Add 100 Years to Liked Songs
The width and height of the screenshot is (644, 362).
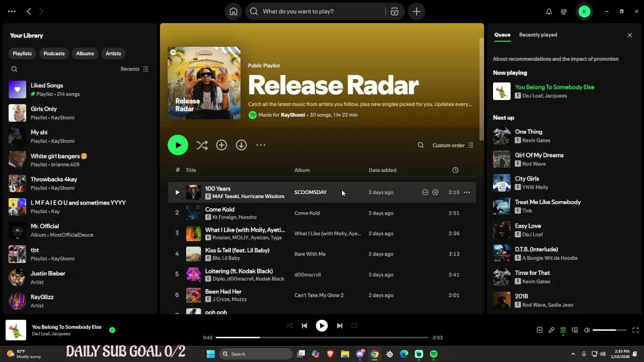pos(435,192)
